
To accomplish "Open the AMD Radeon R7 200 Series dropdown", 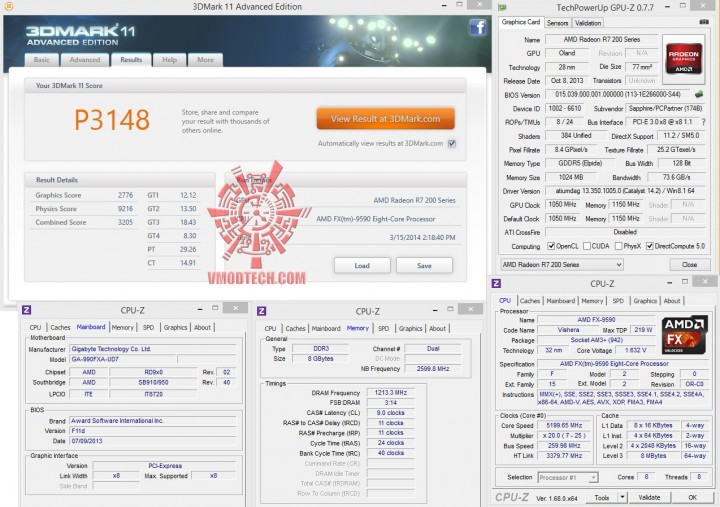I will (x=562, y=265).
